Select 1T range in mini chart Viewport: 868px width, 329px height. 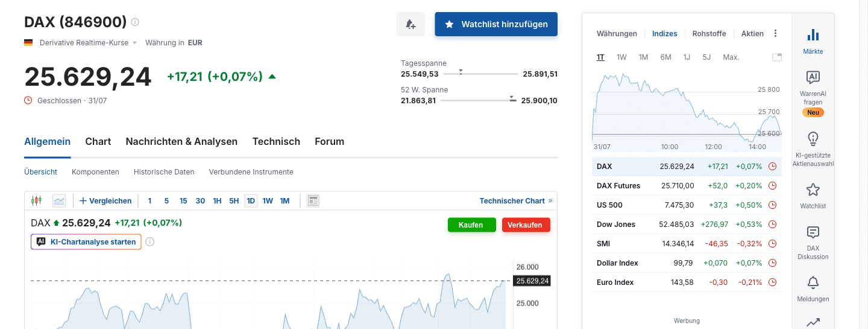pyautogui.click(x=600, y=57)
